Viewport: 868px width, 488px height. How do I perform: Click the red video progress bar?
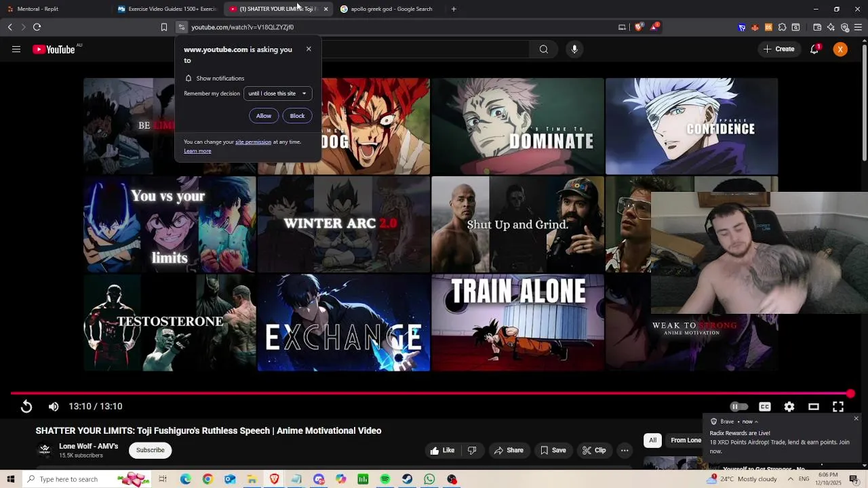(431, 394)
